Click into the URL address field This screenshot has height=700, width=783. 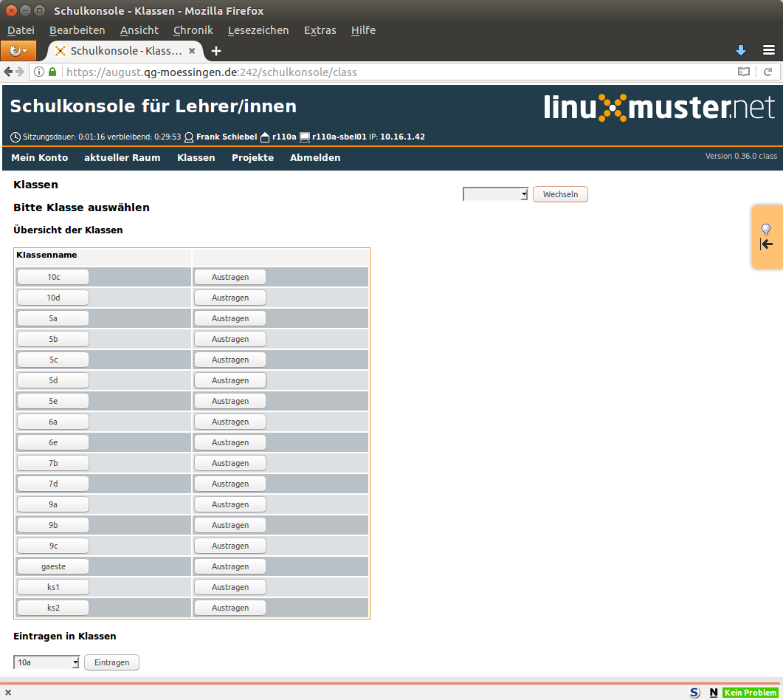point(399,72)
